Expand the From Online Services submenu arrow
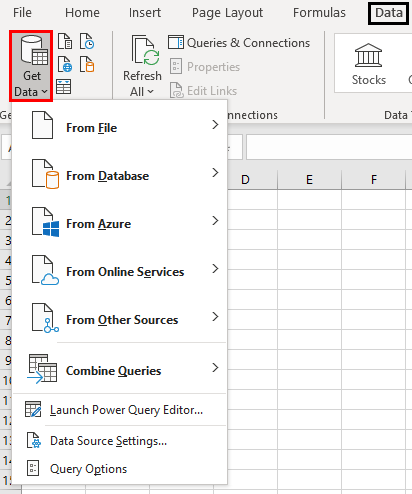This screenshot has height=494, width=412. 215,269
